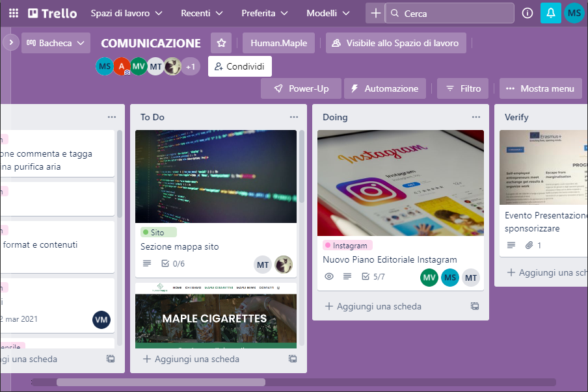Open Power-Up menu
Image resolution: width=588 pixels, height=392 pixels.
(301, 88)
